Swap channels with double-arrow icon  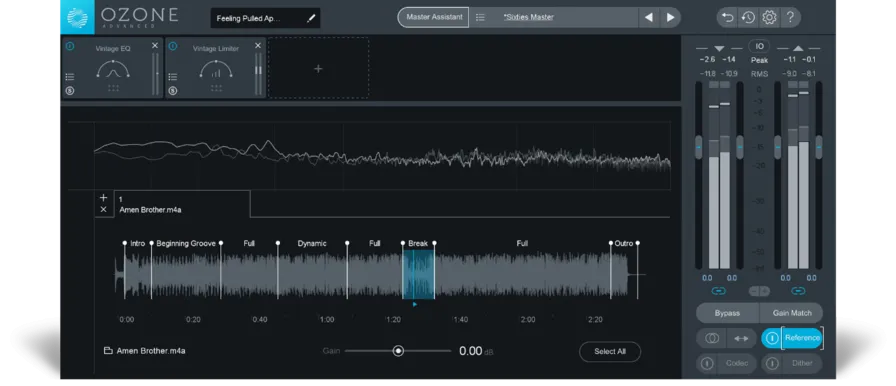click(741, 338)
